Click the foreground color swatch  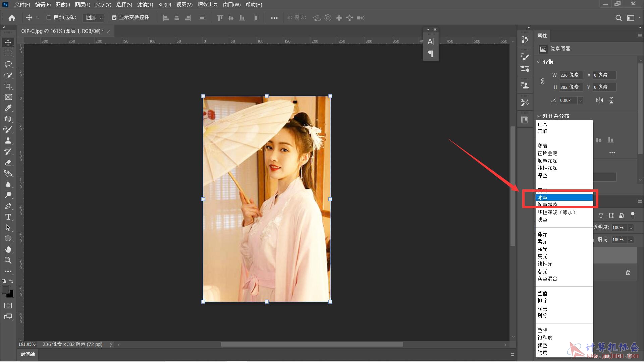pos(5,290)
